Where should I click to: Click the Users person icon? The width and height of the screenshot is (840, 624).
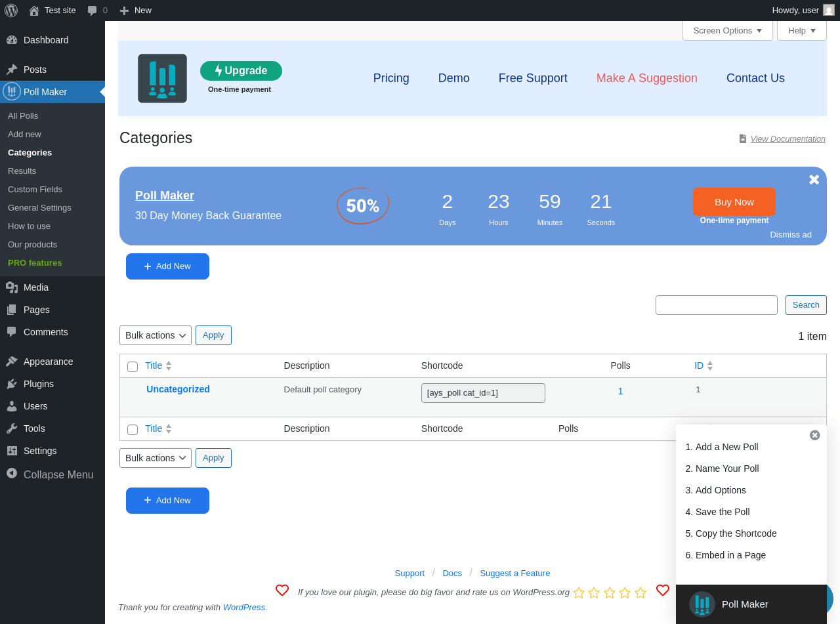pos(12,406)
